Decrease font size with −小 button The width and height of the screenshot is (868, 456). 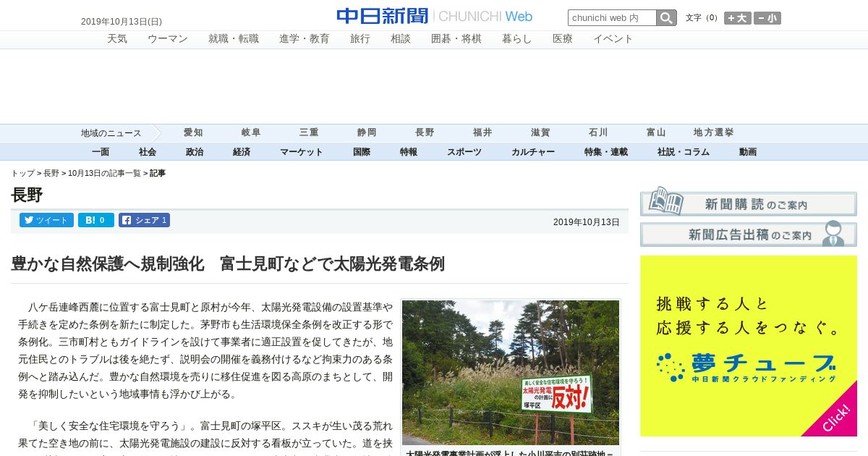click(x=767, y=18)
